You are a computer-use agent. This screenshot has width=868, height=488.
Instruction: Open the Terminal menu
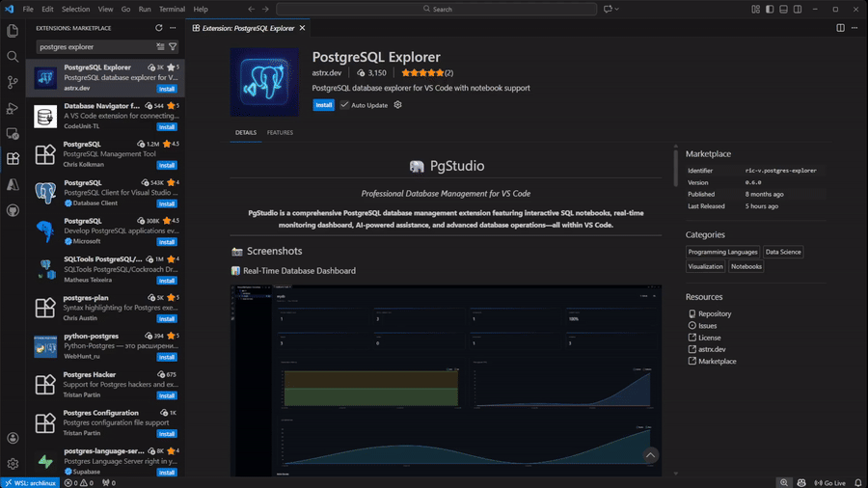[172, 9]
